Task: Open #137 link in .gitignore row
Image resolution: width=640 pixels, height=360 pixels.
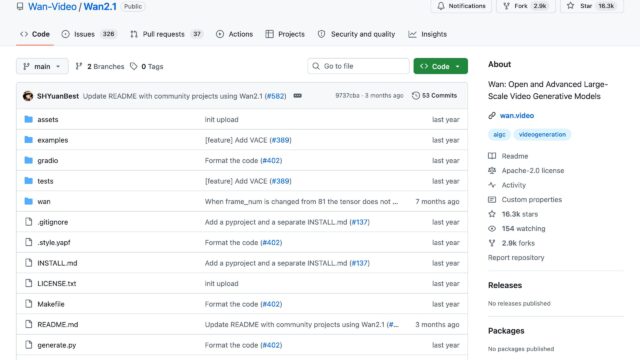Action: pyautogui.click(x=359, y=222)
